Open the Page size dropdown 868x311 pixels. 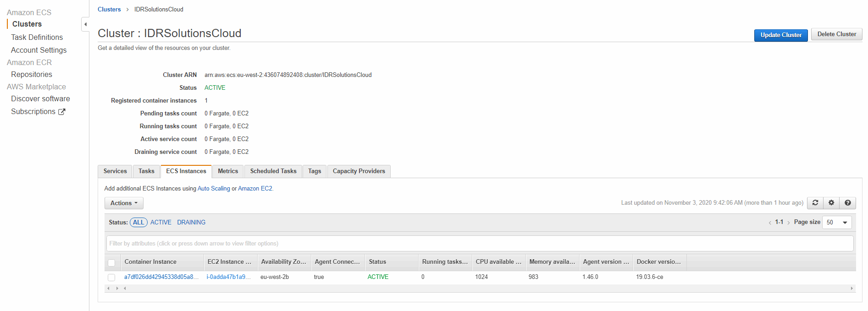pyautogui.click(x=837, y=222)
